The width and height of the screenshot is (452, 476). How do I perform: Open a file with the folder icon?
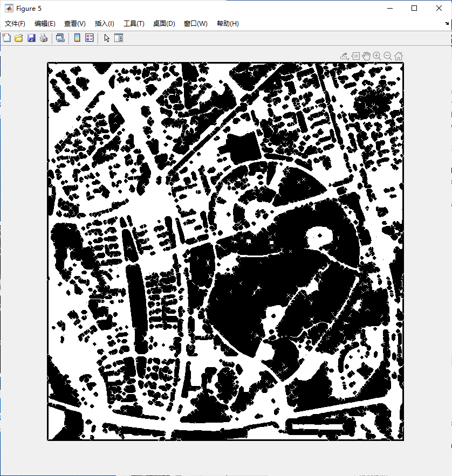tap(18, 38)
